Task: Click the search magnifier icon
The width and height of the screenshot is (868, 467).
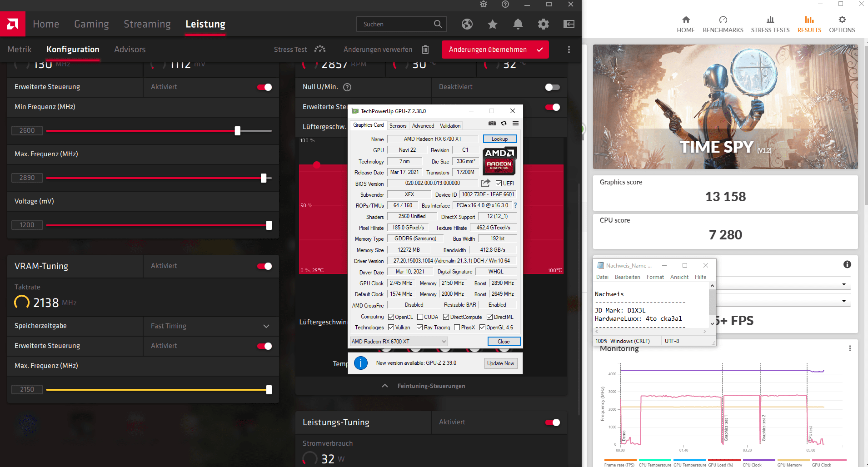Action: point(438,24)
